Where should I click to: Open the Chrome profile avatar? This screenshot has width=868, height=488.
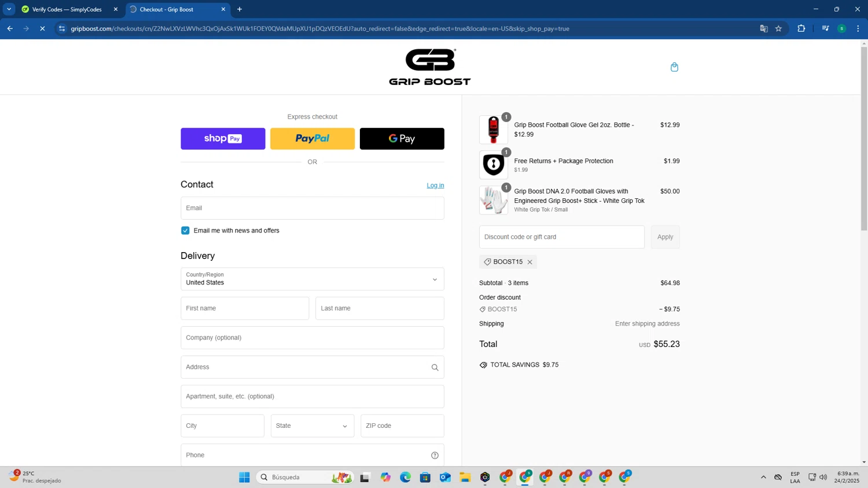click(842, 28)
